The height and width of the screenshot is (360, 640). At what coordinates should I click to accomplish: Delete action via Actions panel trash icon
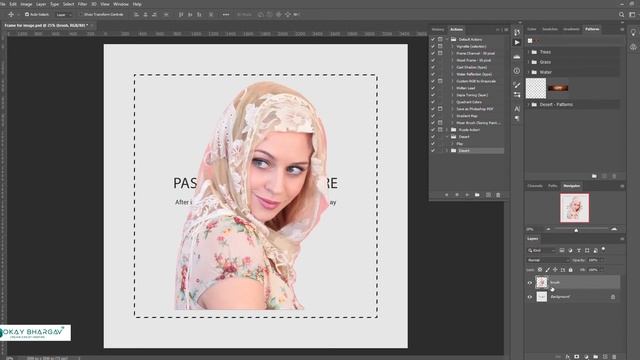pos(498,195)
